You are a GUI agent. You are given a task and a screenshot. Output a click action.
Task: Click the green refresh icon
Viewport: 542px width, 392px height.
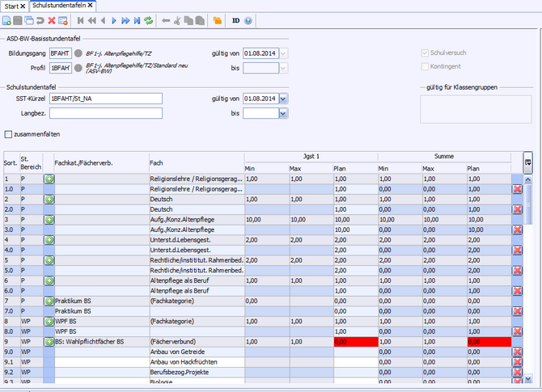148,19
